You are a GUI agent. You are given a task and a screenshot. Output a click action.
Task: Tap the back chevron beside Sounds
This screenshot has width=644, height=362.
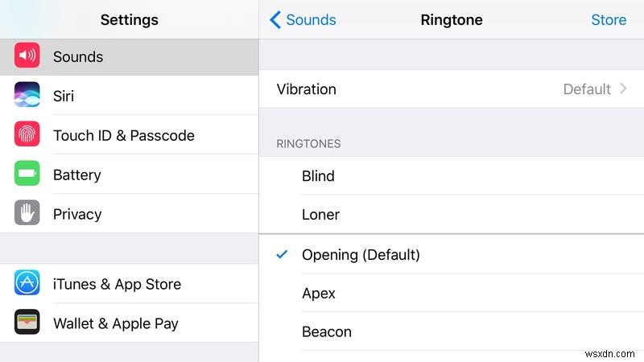pos(275,20)
